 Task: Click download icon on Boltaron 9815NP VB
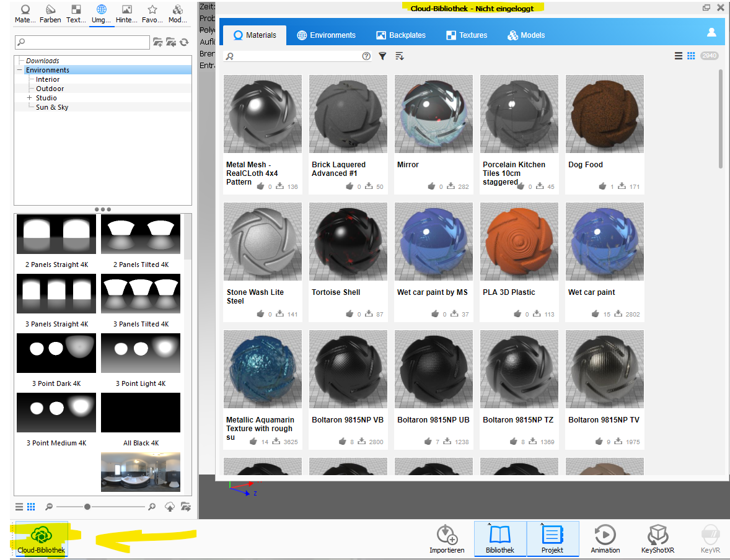361,441
